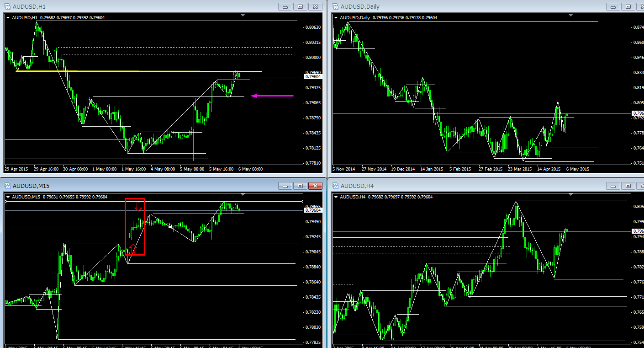Minimize the AUDUSD,H1 chart window
This screenshot has width=644, height=348.
point(285,6)
